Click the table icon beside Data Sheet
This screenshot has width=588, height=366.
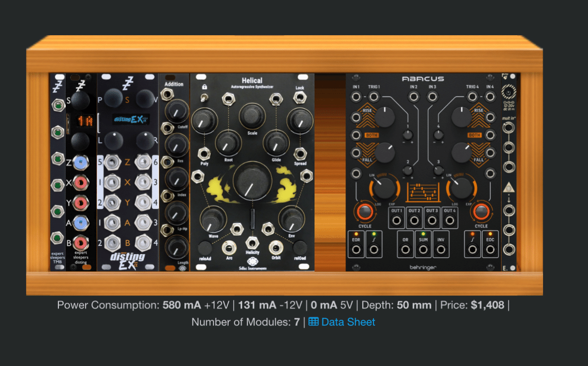(x=314, y=322)
